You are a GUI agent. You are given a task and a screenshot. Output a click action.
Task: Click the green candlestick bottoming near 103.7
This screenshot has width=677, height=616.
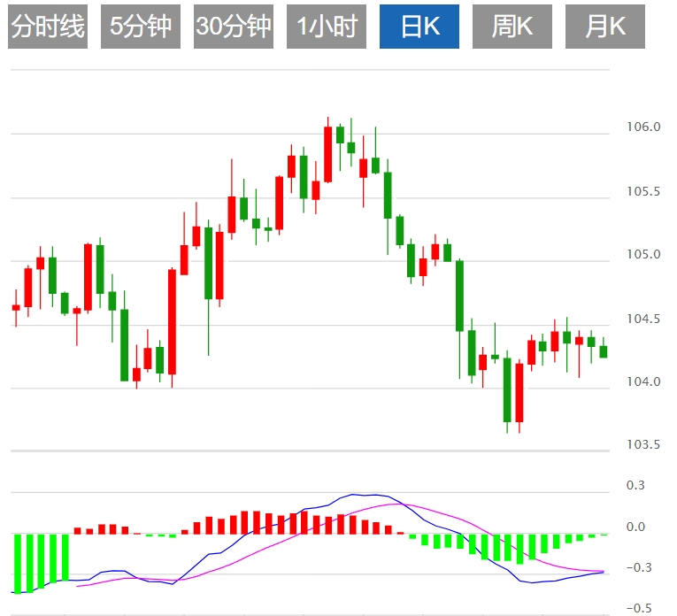507,389
